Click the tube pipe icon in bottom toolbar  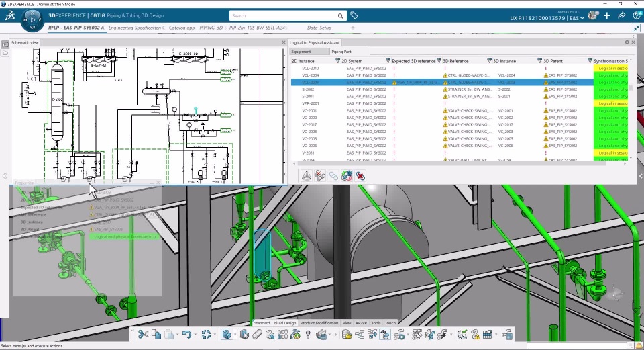coord(257,335)
